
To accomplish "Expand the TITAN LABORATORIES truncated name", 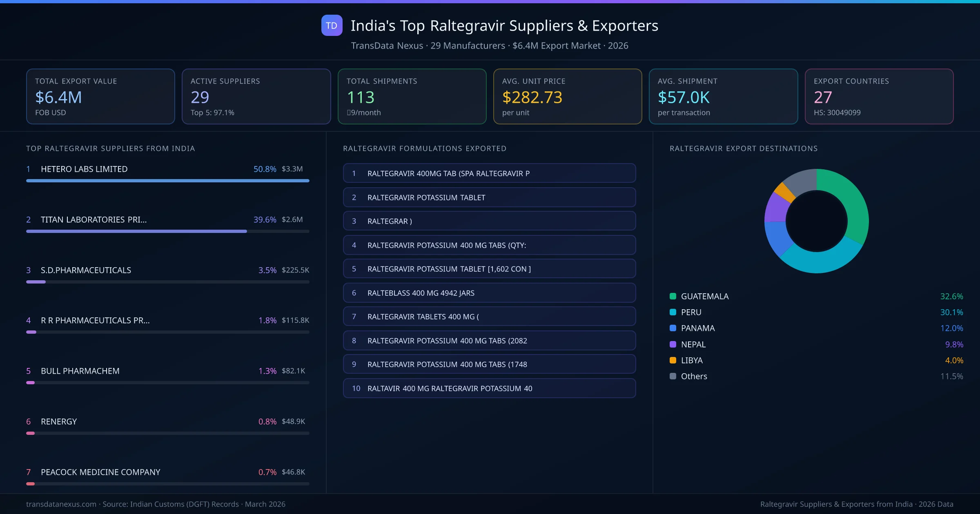I will point(94,219).
